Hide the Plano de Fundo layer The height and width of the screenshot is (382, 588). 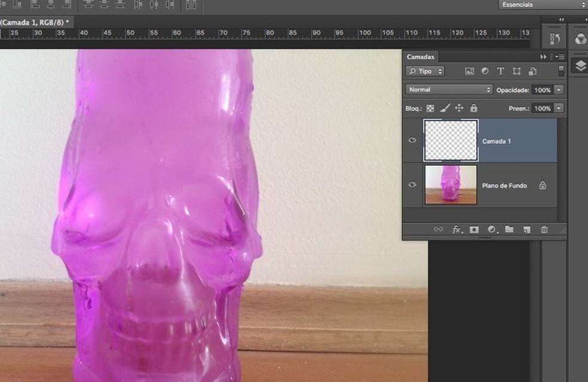[412, 185]
